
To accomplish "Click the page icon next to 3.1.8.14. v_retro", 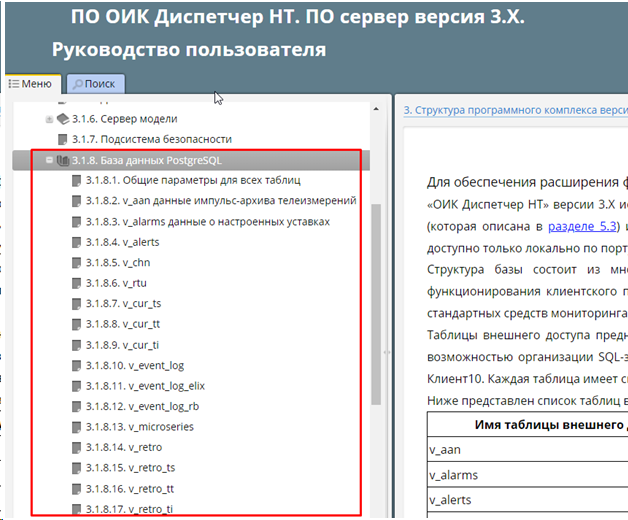I will (x=77, y=448).
